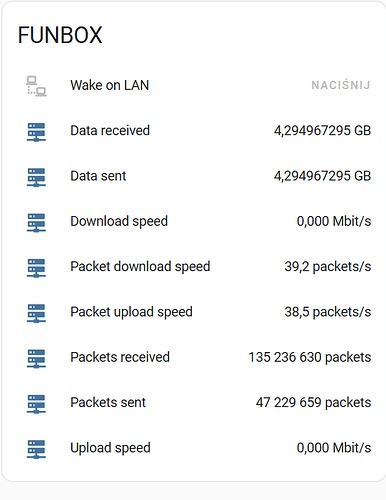Open the Data received entity details
Image resolution: width=386 pixels, height=500 pixels.
[x=110, y=130]
